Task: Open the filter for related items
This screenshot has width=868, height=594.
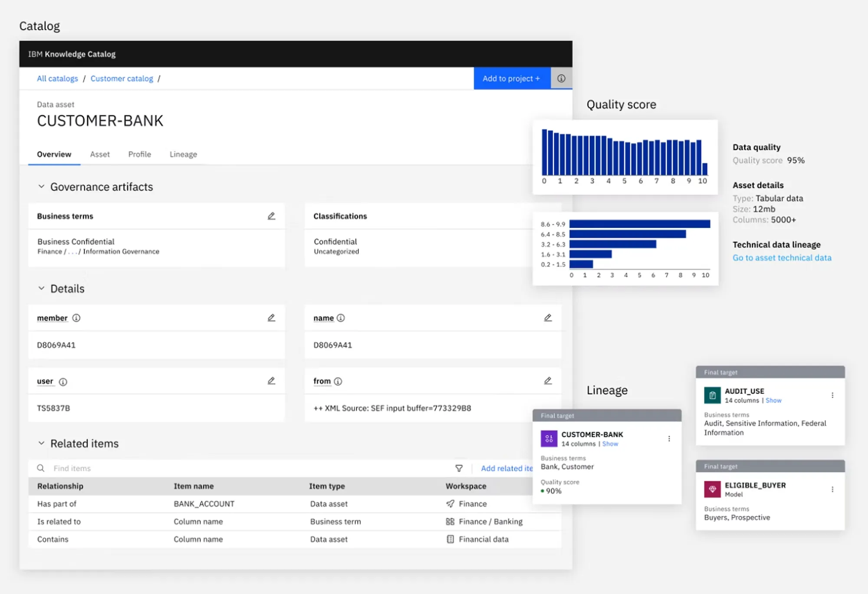Action: (459, 468)
